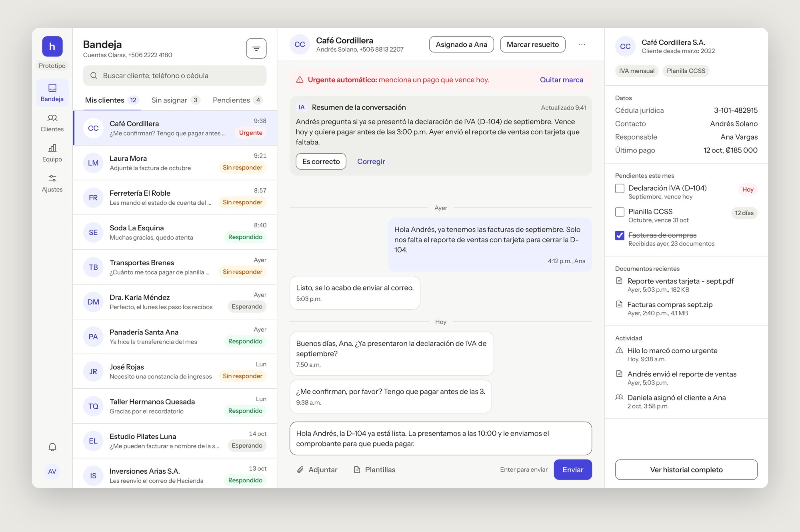
Task: Click Ver historial completo
Action: point(686,470)
